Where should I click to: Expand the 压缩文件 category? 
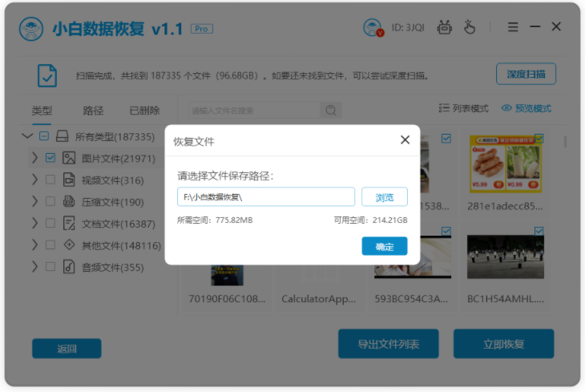tap(34, 201)
